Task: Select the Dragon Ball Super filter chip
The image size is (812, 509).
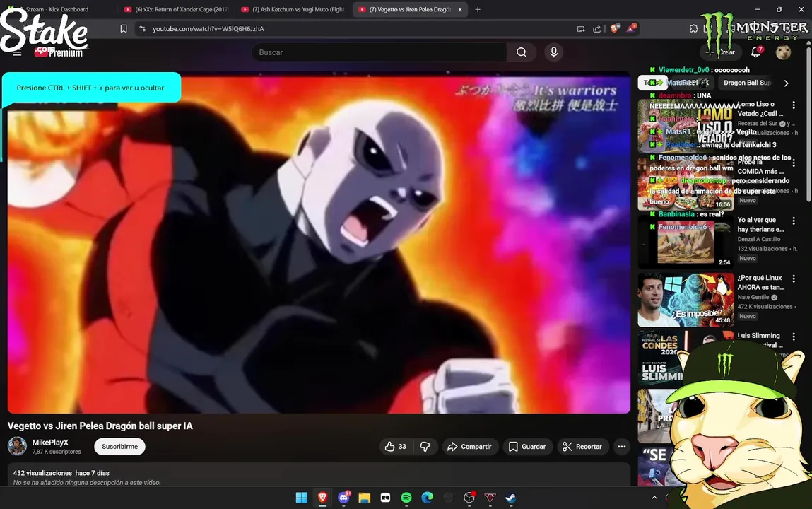Action: (747, 82)
